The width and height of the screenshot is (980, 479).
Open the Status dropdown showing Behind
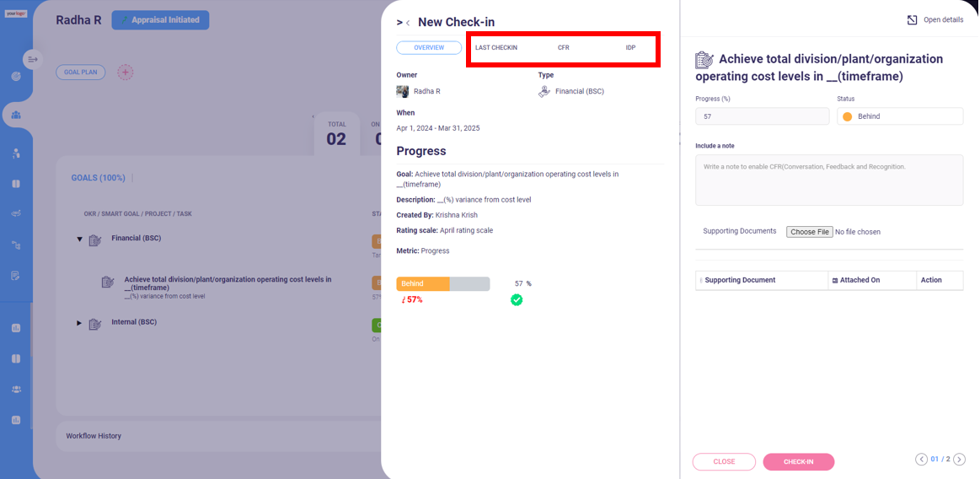pos(900,116)
